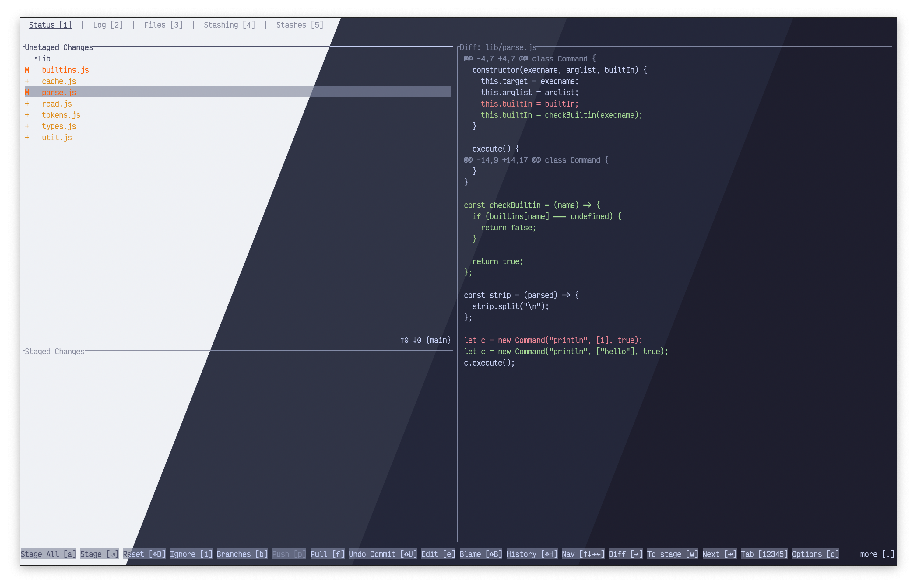Switch to the Log [2] tab
917x588 pixels.
click(108, 25)
